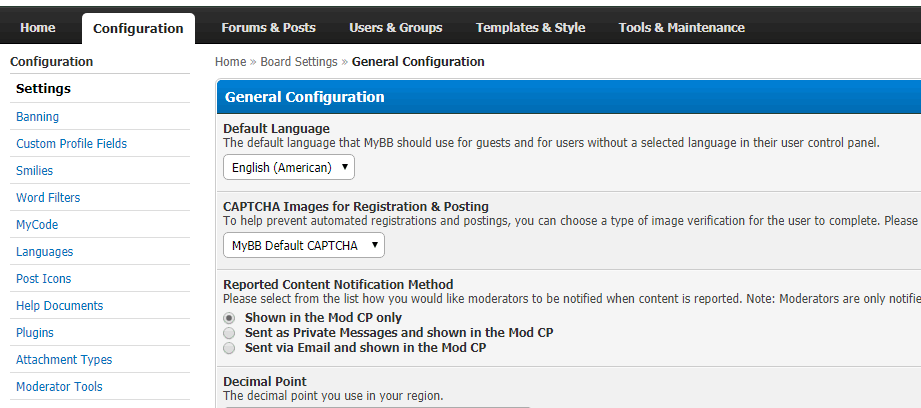Open Word Filters in sidebar
The width and height of the screenshot is (921, 408).
(x=48, y=198)
